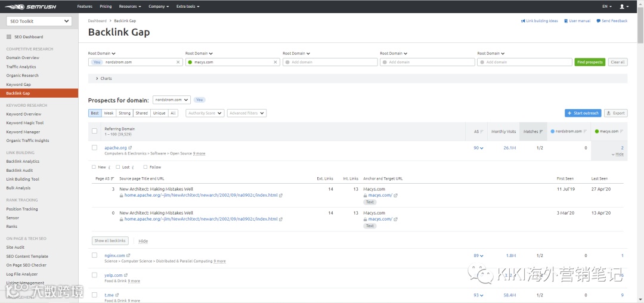The width and height of the screenshot is (644, 303).
Task: Switch to the Weak tab
Action: coord(109,113)
